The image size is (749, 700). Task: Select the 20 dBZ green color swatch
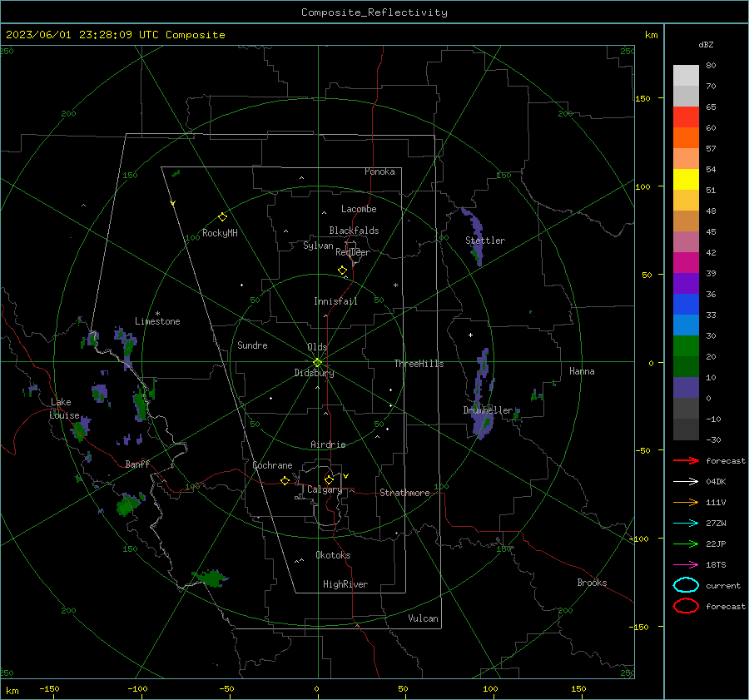tap(686, 346)
